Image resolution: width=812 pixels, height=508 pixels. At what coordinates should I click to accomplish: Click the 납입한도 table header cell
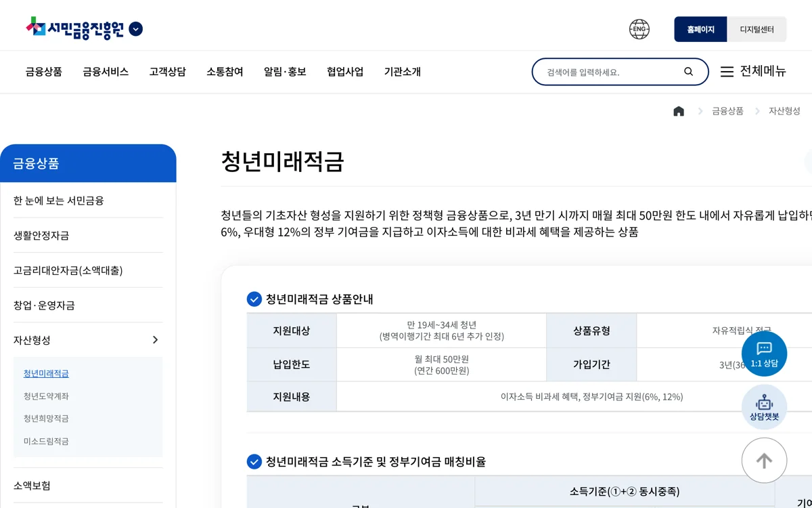(x=292, y=364)
